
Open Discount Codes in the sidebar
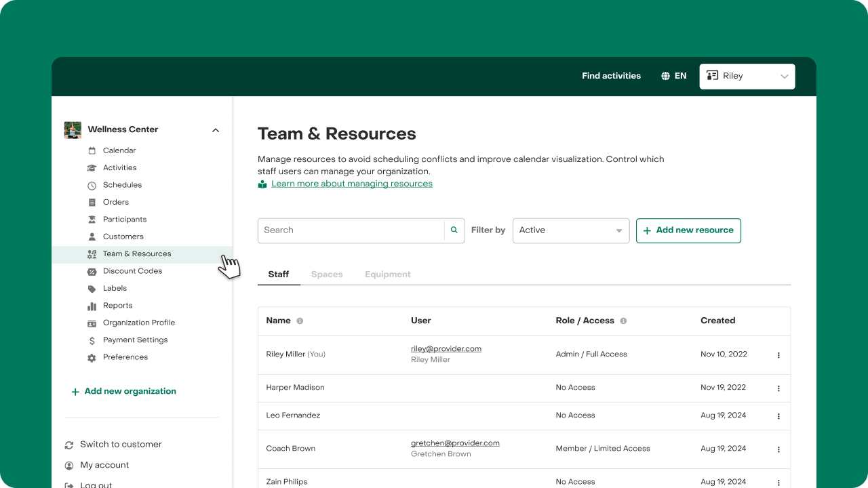coord(133,271)
